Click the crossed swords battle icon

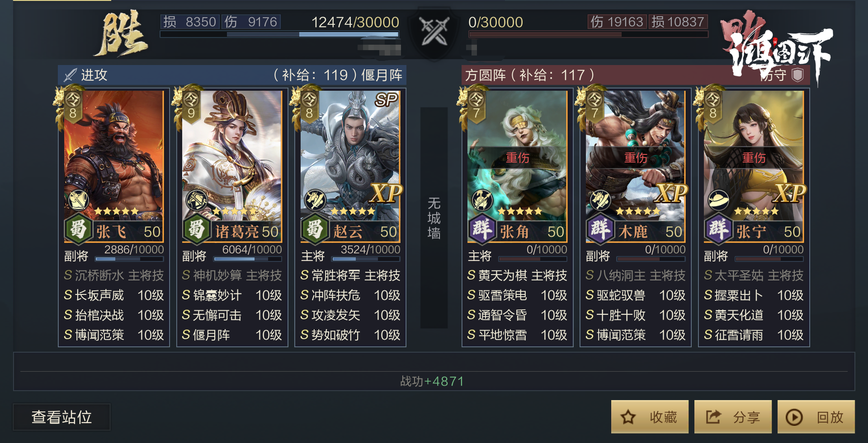(x=434, y=31)
